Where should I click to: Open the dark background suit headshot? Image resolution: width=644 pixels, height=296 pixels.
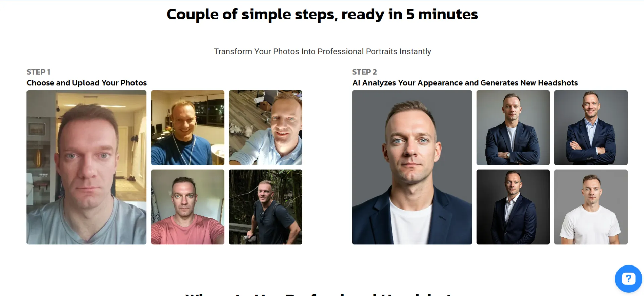(x=513, y=207)
